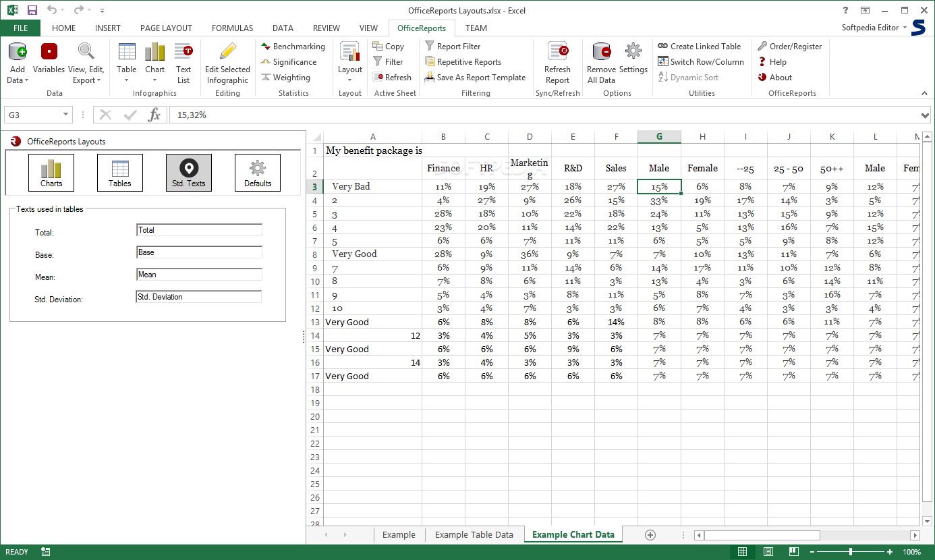935x560 pixels.
Task: Save the workbook from Quick Access Toolbar
Action: (32, 10)
